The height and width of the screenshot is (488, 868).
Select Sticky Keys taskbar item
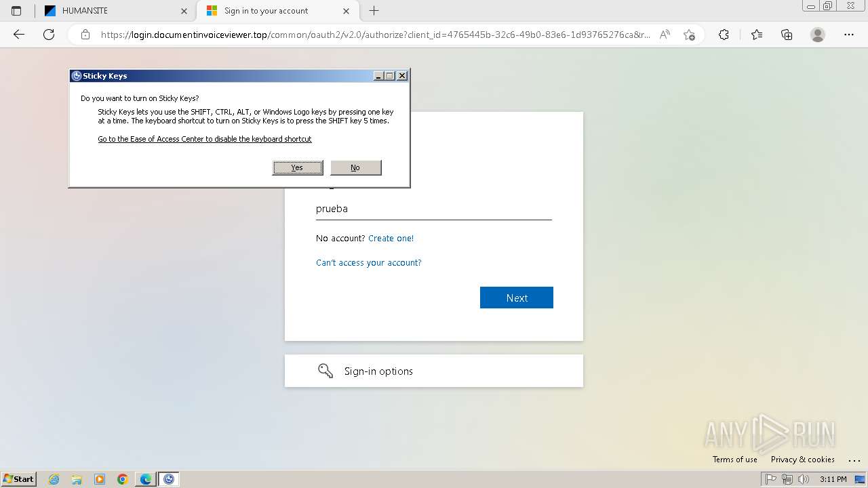coord(169,479)
